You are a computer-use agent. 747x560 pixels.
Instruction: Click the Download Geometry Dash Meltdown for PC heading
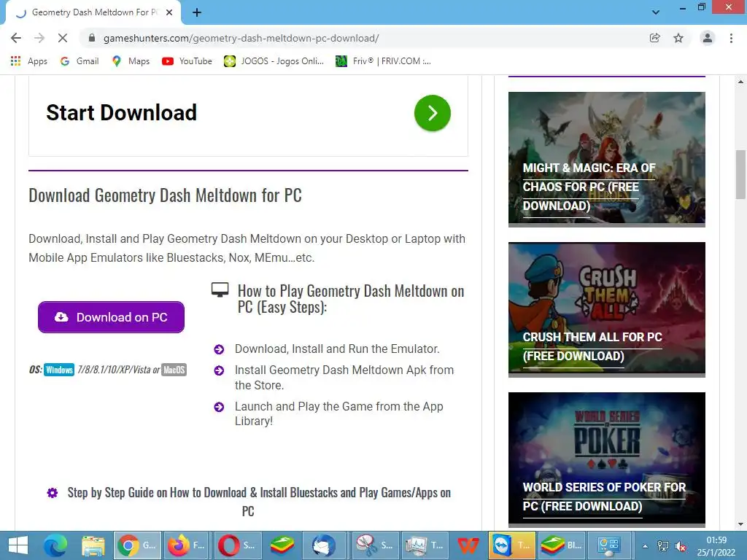point(166,195)
